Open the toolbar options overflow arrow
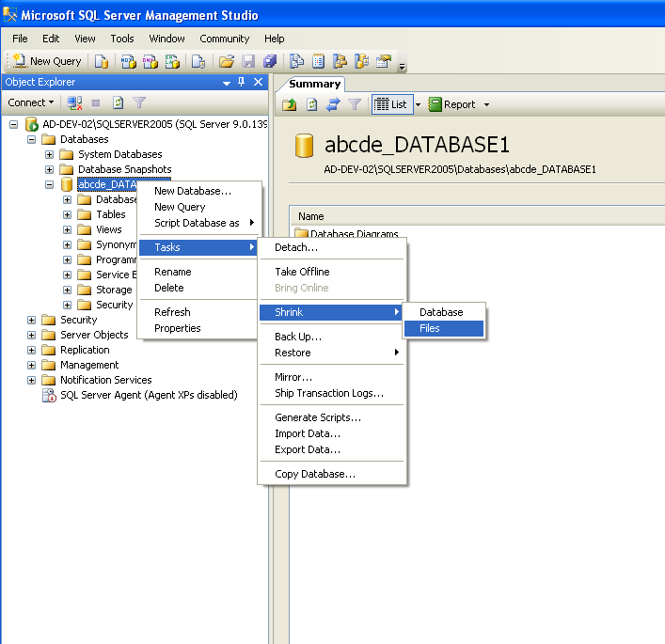The image size is (665, 644). [402, 67]
